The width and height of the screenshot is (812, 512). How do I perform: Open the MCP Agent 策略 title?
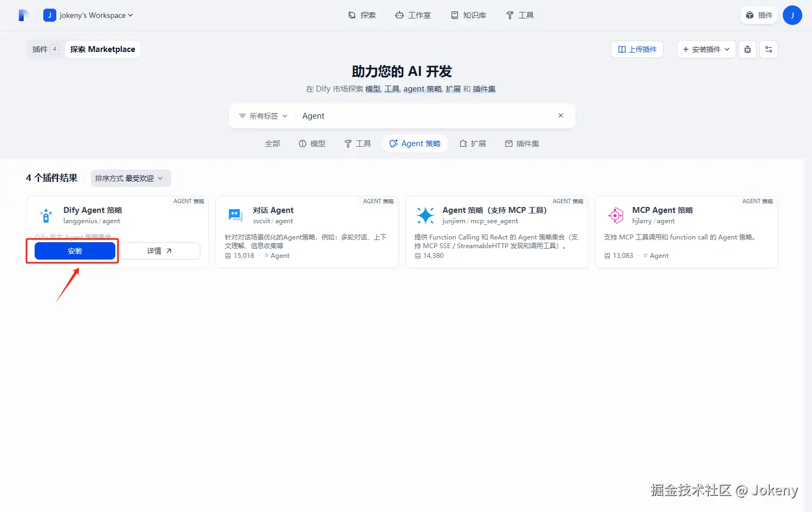point(663,210)
